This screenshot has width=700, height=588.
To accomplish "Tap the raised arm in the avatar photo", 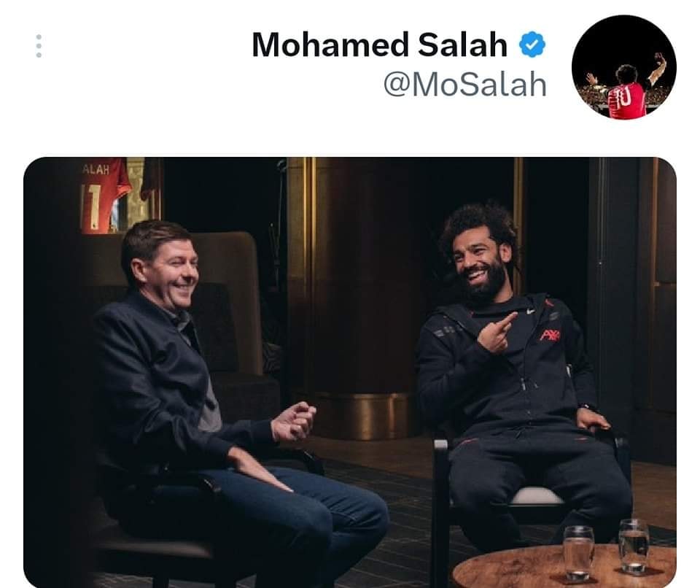I will [x=658, y=68].
